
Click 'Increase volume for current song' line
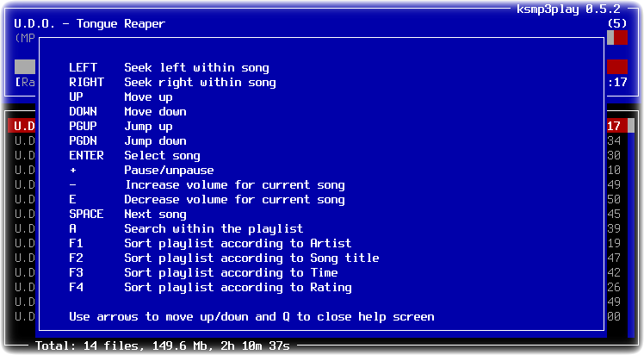234,185
